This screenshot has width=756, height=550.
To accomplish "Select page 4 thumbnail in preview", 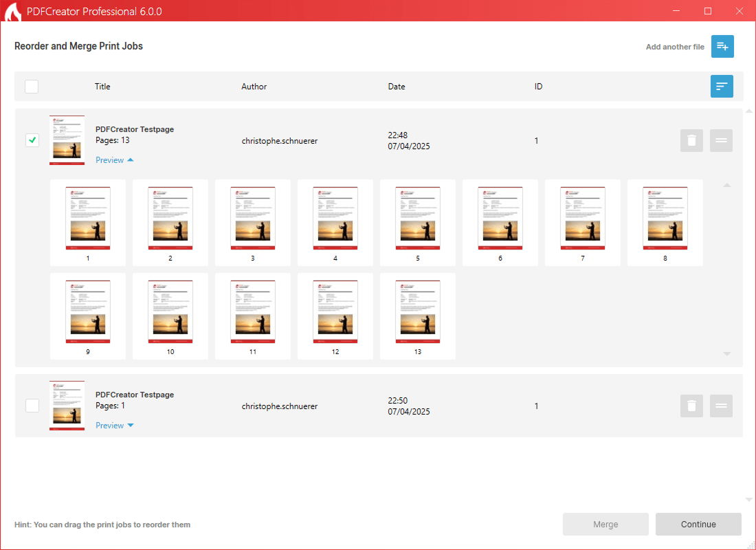I will pyautogui.click(x=335, y=223).
